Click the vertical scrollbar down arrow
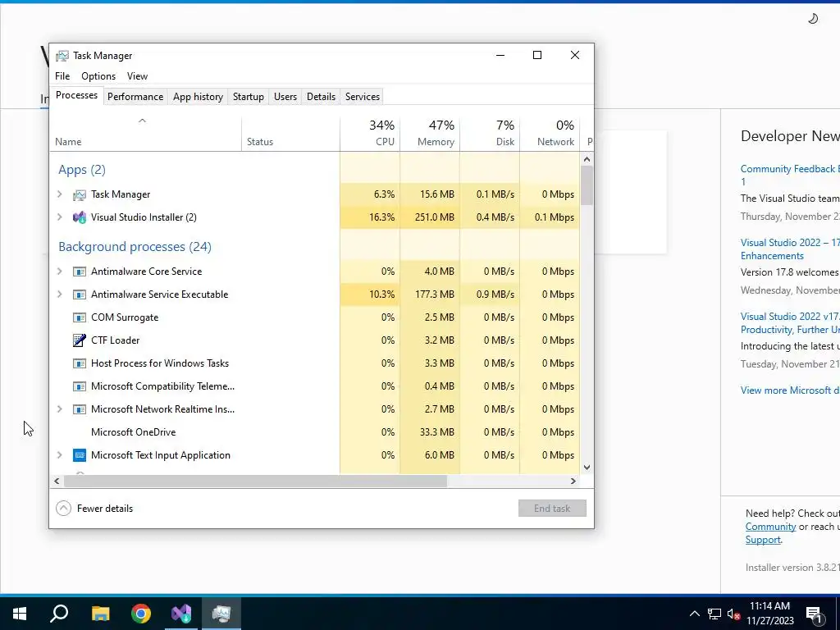 [x=587, y=467]
